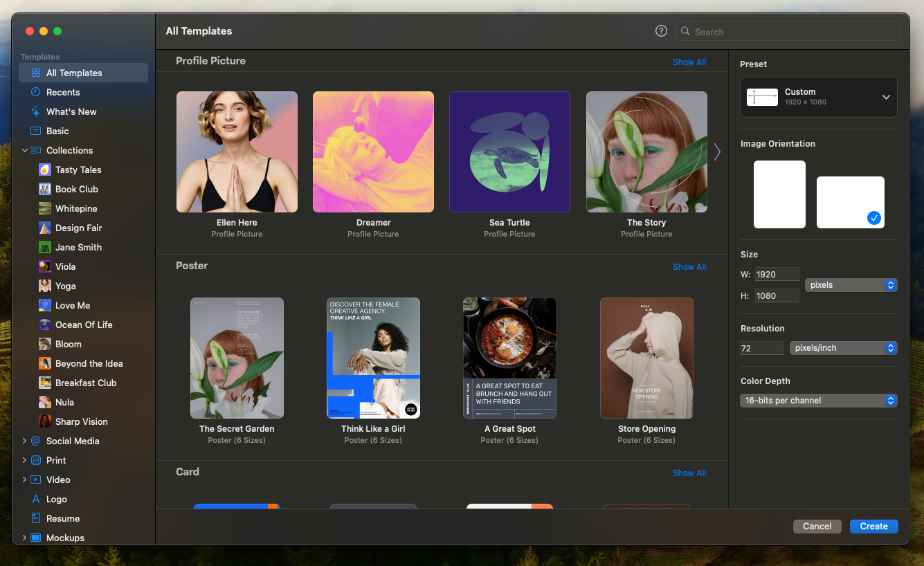Viewport: 924px width, 566px height.
Task: Select portrait image orientation
Action: click(x=779, y=194)
